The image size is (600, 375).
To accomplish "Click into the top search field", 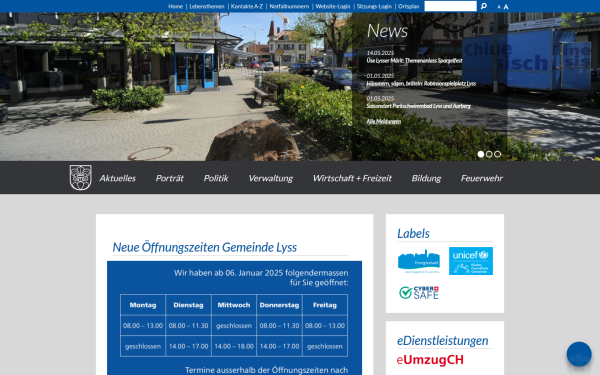I will coord(450,6).
